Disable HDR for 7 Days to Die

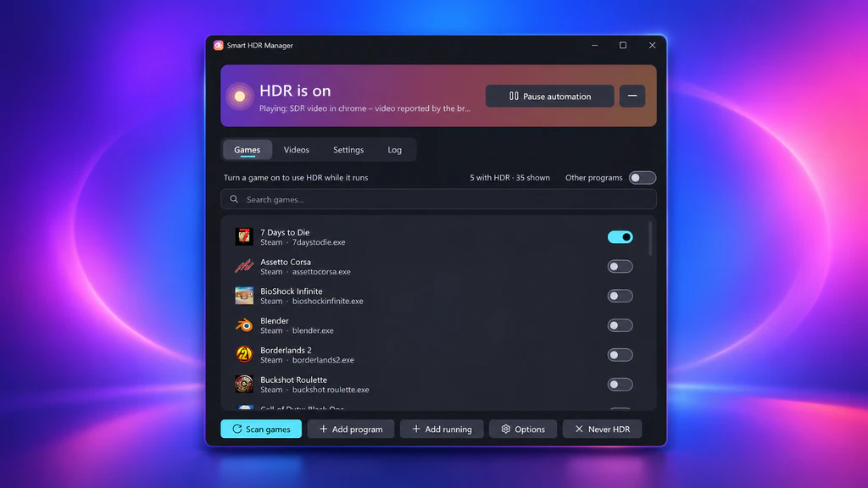pos(620,237)
